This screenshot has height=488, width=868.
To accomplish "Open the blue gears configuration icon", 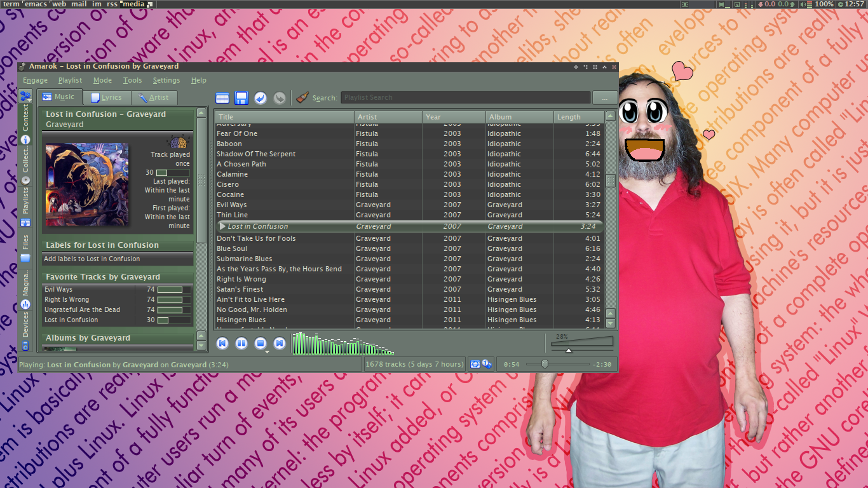I will (25, 97).
